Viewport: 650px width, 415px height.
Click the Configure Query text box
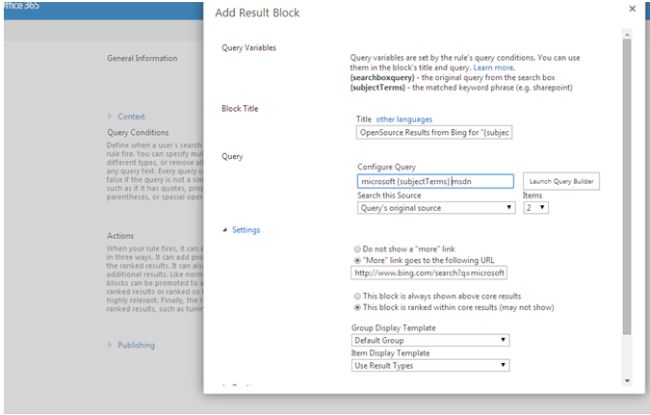435,182
